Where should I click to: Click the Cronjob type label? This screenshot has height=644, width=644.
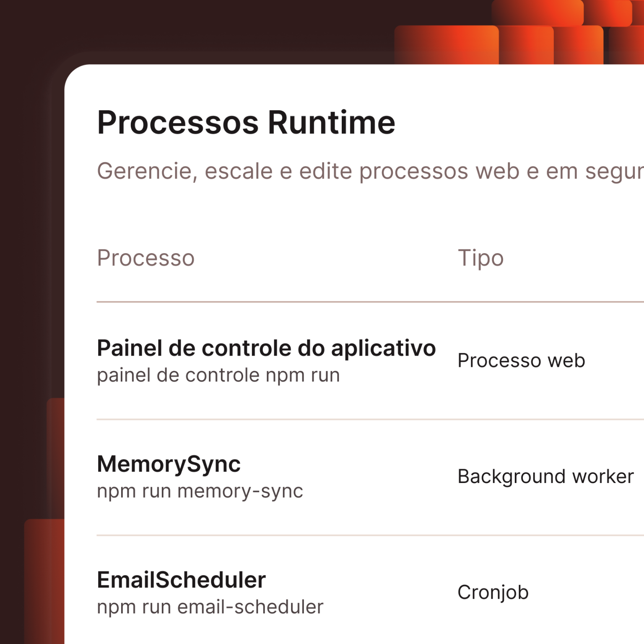[493, 592]
